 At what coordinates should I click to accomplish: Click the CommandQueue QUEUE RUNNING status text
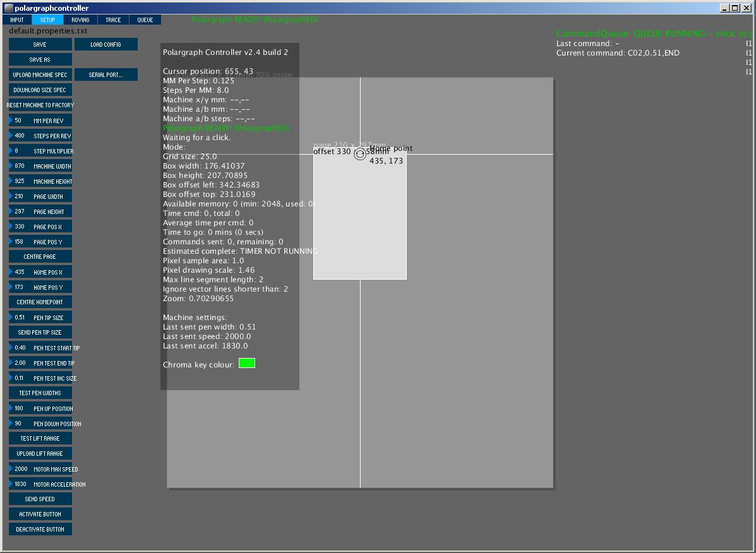656,33
